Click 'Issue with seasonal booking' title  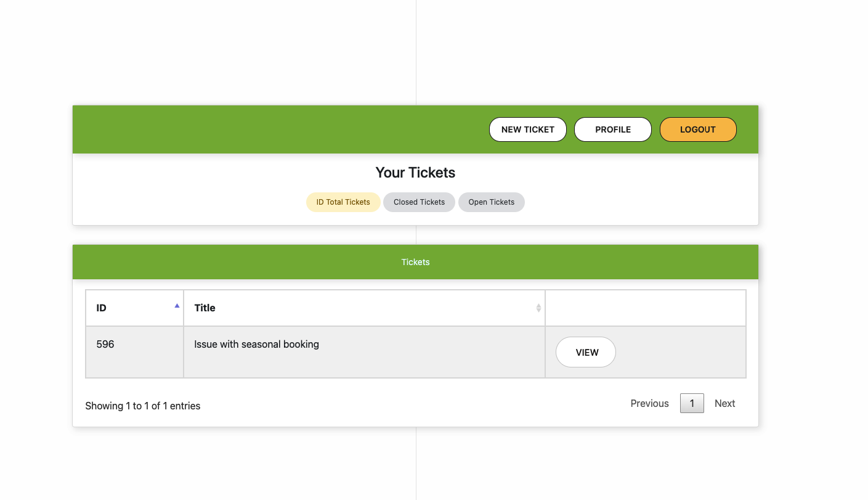(256, 344)
